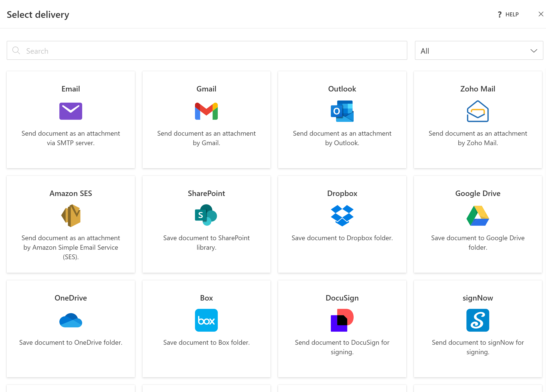Click the purple Email envelope icon
Viewport: 546px width, 392px height.
[71, 111]
